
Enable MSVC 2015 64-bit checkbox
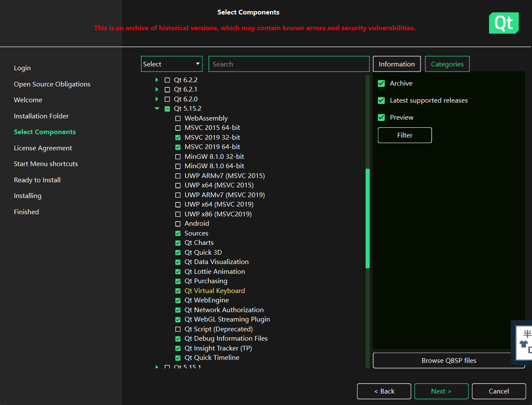click(178, 128)
